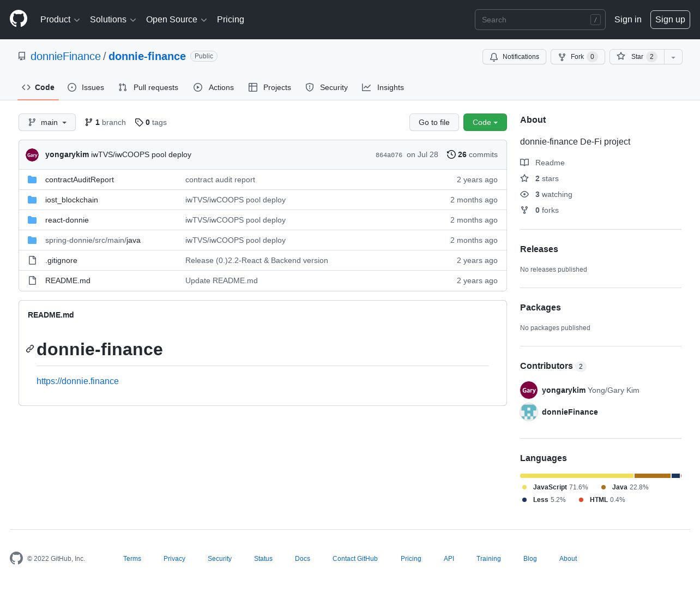Open the main branch selector
The width and height of the screenshot is (700, 592).
click(x=47, y=122)
